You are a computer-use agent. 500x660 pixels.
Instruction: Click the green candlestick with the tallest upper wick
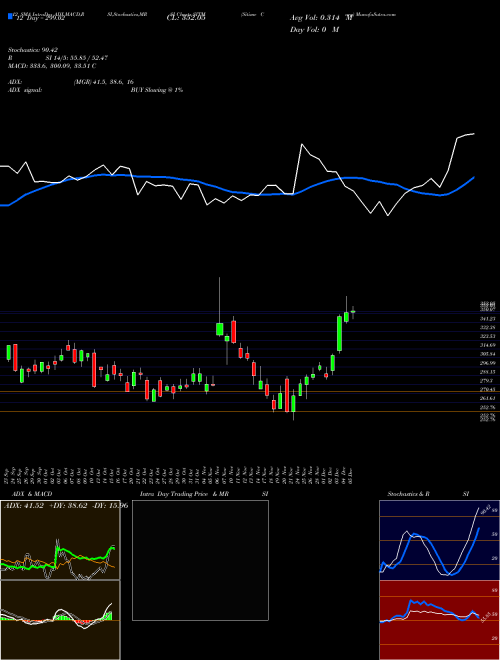[x=219, y=329]
